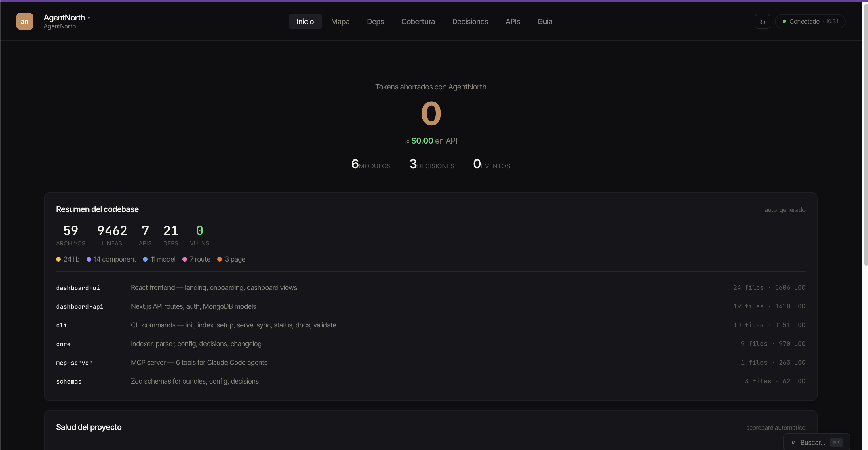Click the ⌘K shortcut badge
The width and height of the screenshot is (868, 450).
(x=836, y=442)
